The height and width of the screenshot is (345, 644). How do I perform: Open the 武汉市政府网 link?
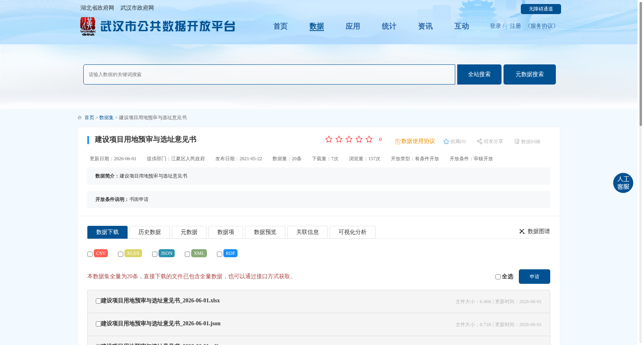[x=137, y=8]
